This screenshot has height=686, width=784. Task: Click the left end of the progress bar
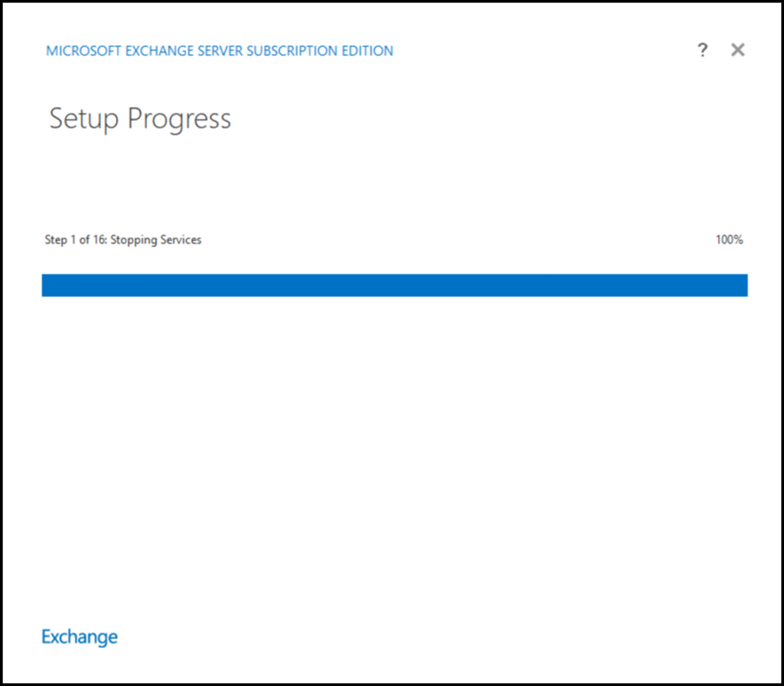coord(50,285)
